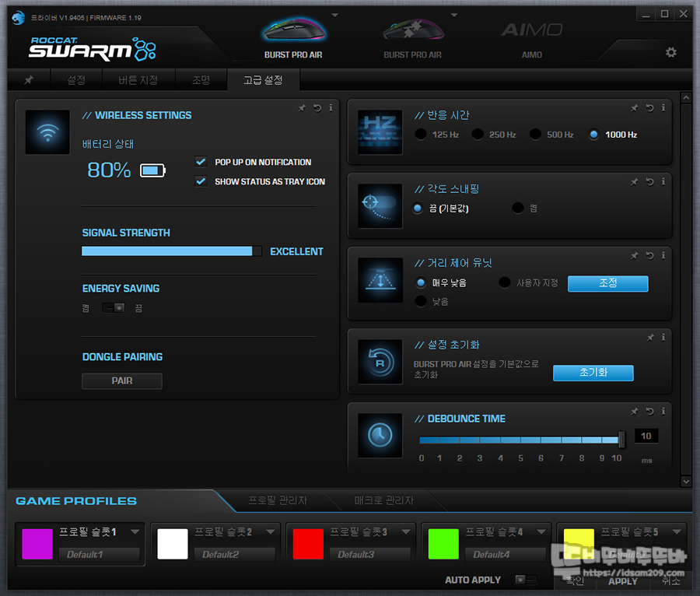Switch to the 설정 tab

(76, 80)
